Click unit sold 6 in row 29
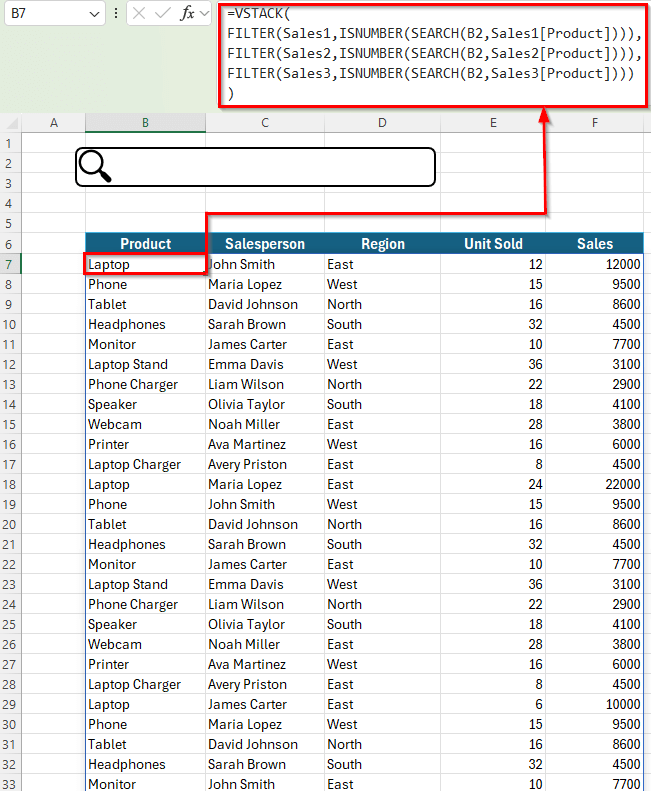Screen dimensions: 651x791 coord(493,704)
